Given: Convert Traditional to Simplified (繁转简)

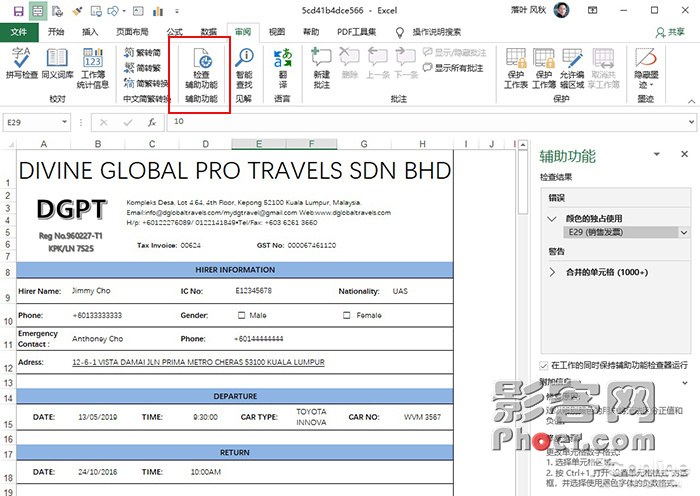Looking at the screenshot, I should pos(142,53).
